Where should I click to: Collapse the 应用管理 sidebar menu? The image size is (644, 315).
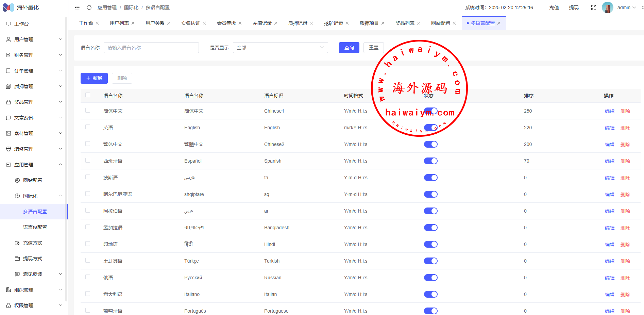click(34, 165)
